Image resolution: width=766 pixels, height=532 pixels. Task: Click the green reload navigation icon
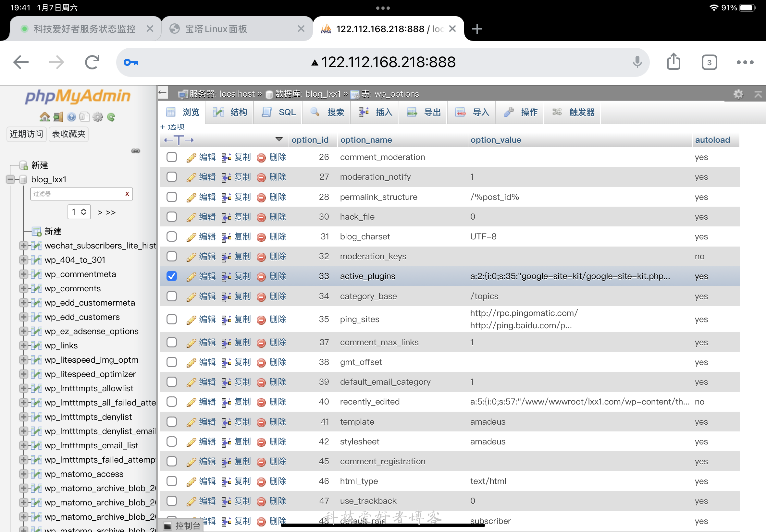point(111,117)
